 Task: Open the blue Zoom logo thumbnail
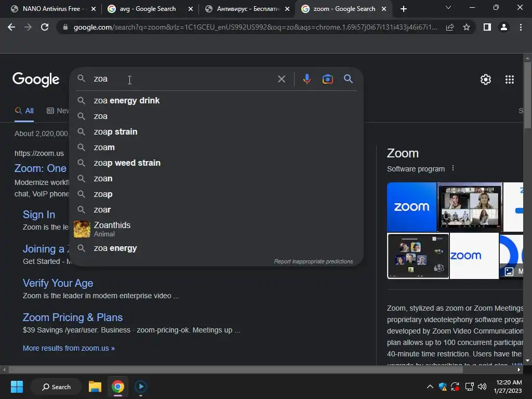pos(411,207)
